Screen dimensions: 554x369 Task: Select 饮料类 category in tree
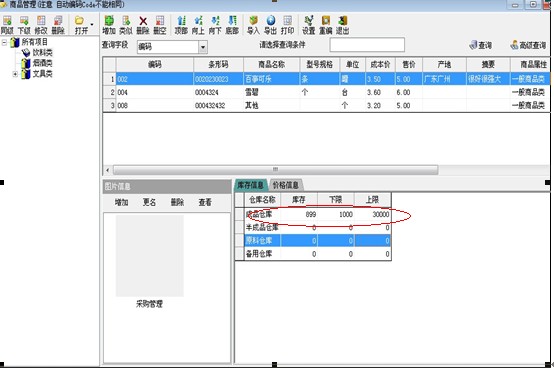pos(42,53)
